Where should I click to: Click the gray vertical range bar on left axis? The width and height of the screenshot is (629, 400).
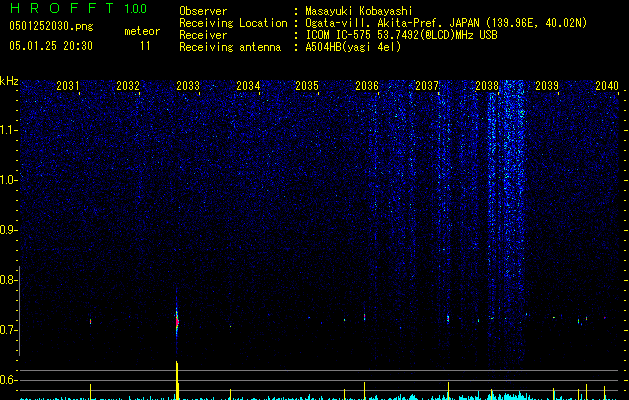pyautogui.click(x=20, y=311)
